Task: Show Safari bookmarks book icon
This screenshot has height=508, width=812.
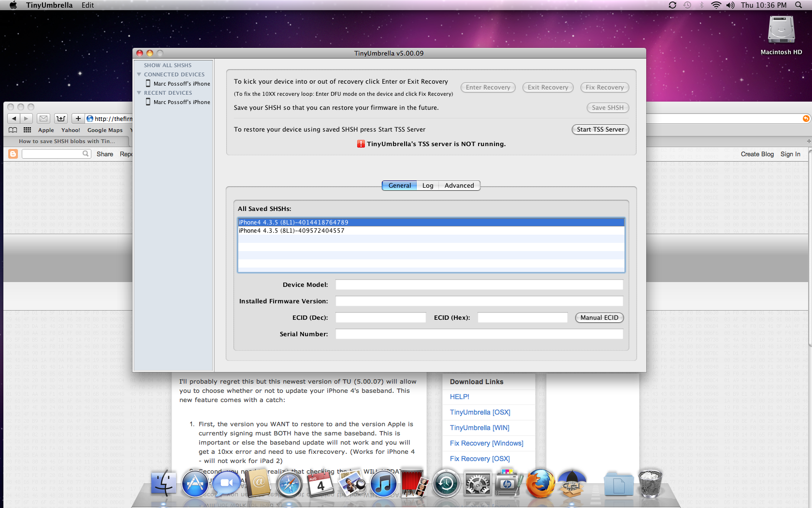Action: click(x=13, y=130)
